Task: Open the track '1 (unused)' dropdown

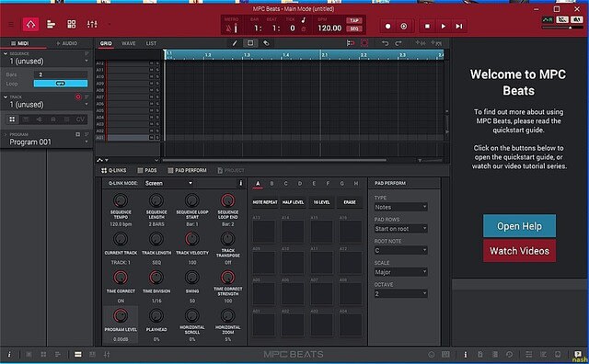Action: 87,104
